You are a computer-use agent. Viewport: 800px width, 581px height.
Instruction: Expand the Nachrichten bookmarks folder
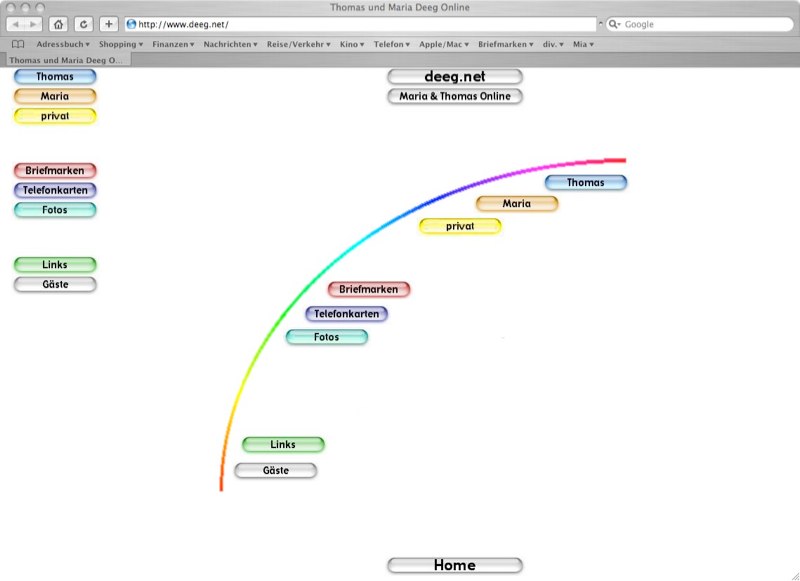(230, 45)
